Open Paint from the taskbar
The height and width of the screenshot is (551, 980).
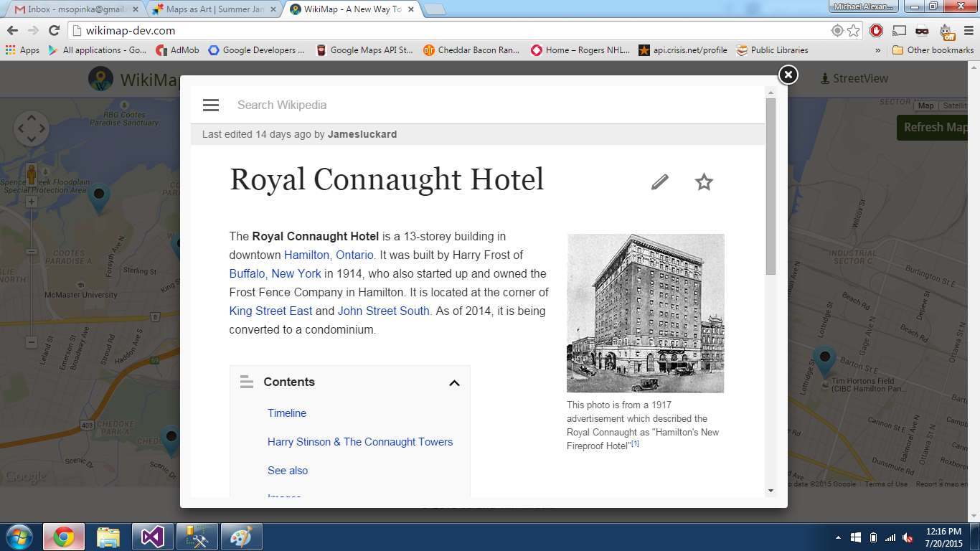click(241, 537)
